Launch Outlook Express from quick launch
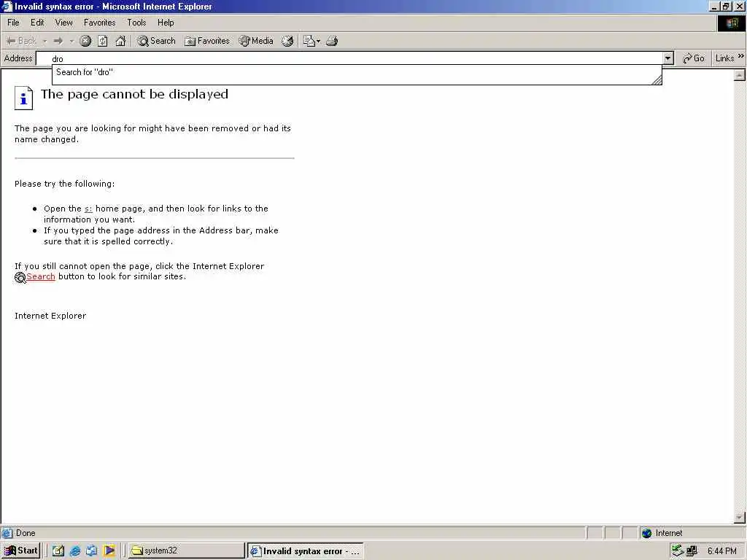This screenshot has width=747, height=560. (x=91, y=551)
